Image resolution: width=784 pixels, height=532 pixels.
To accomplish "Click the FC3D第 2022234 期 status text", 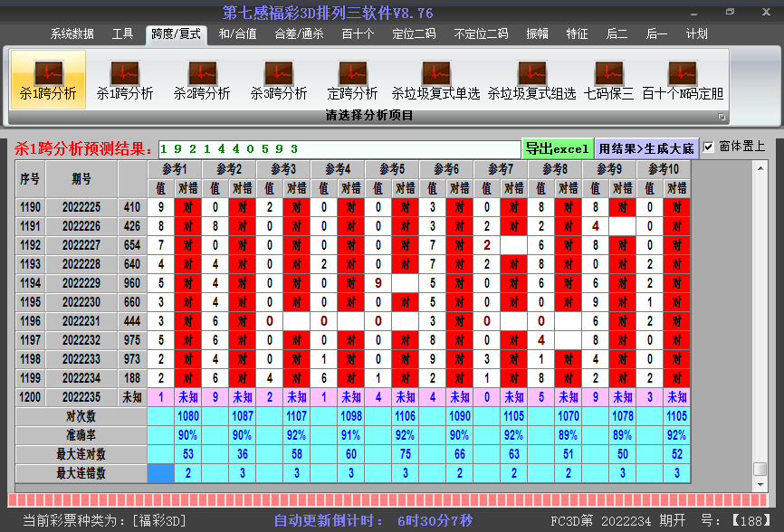I will click(x=618, y=521).
